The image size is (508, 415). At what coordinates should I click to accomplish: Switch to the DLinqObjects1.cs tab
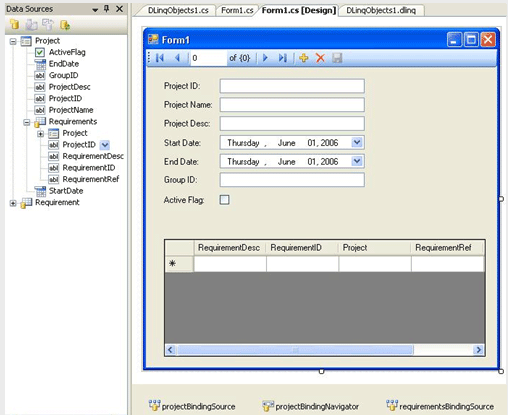(178, 10)
